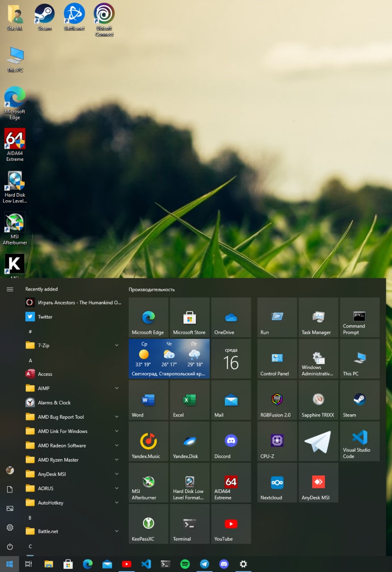Viewport: 392px width, 572px height.
Task: Expand the 7-Zip folder chevron
Action: 117,345
